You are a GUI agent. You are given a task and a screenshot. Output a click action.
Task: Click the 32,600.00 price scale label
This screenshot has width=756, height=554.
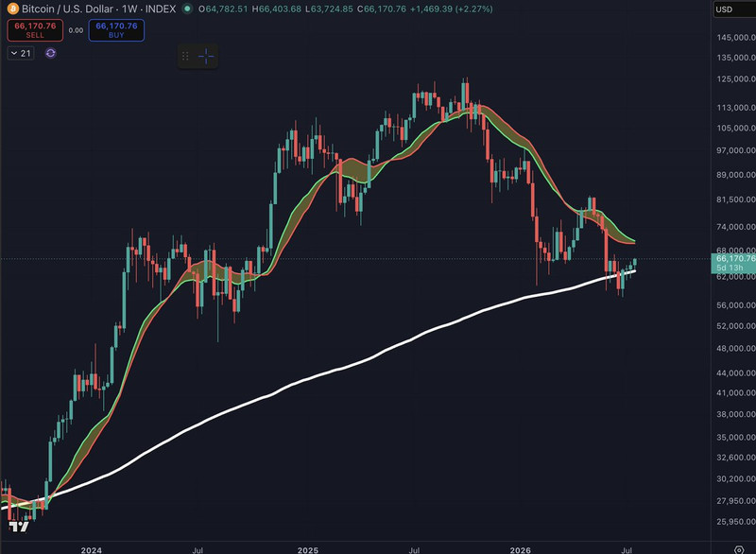point(736,458)
